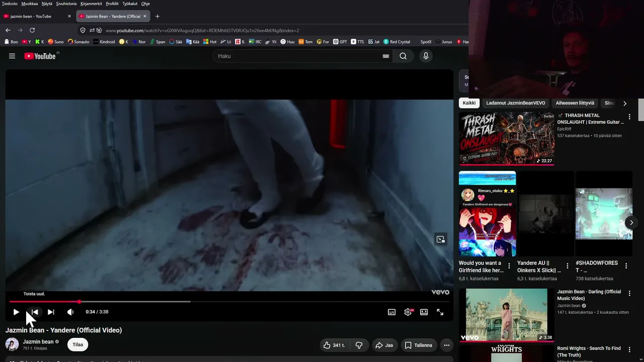Open the on-screen keyboard in search box
This screenshot has width=644, height=362.
(386, 56)
